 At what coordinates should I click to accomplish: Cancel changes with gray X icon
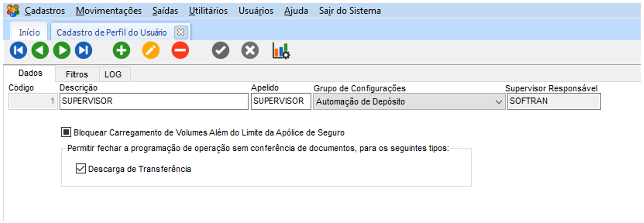[x=250, y=51]
